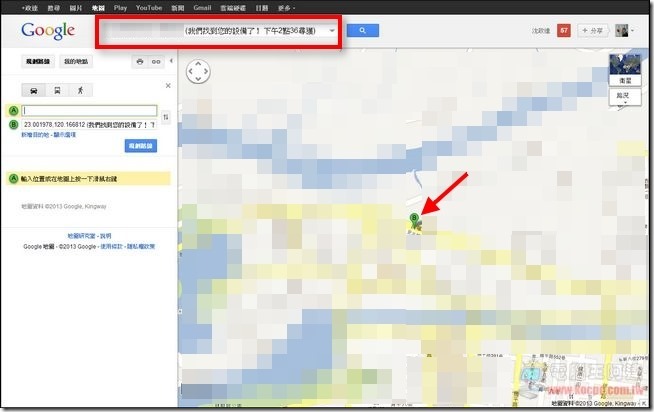
Task: Click the green B marker beside destination field
Action: [14, 124]
